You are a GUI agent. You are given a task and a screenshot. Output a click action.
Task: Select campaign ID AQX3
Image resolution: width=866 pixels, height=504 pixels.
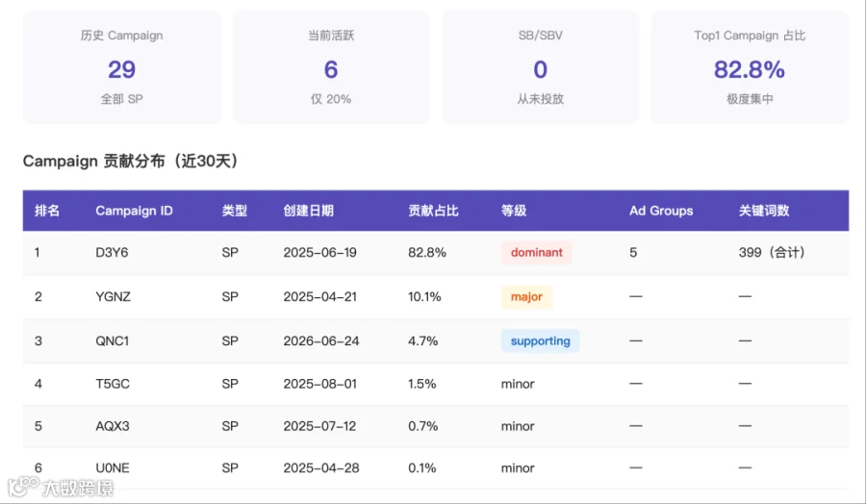(x=113, y=426)
